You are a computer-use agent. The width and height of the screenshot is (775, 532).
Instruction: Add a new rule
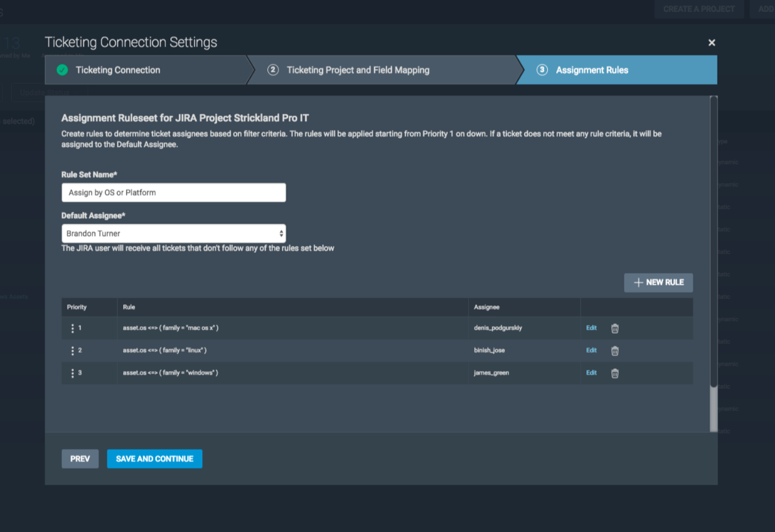pyautogui.click(x=658, y=283)
